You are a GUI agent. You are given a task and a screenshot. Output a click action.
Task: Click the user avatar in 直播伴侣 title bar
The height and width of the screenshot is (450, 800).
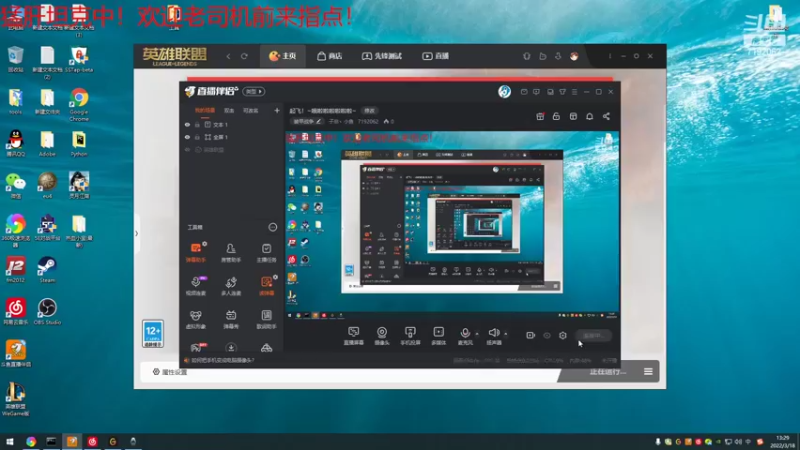click(x=504, y=91)
